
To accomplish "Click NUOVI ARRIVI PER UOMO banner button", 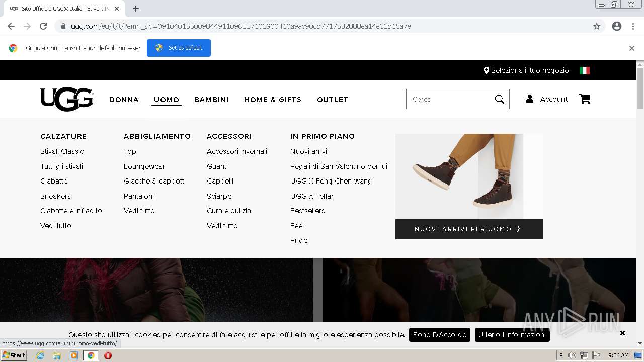I will [469, 229].
